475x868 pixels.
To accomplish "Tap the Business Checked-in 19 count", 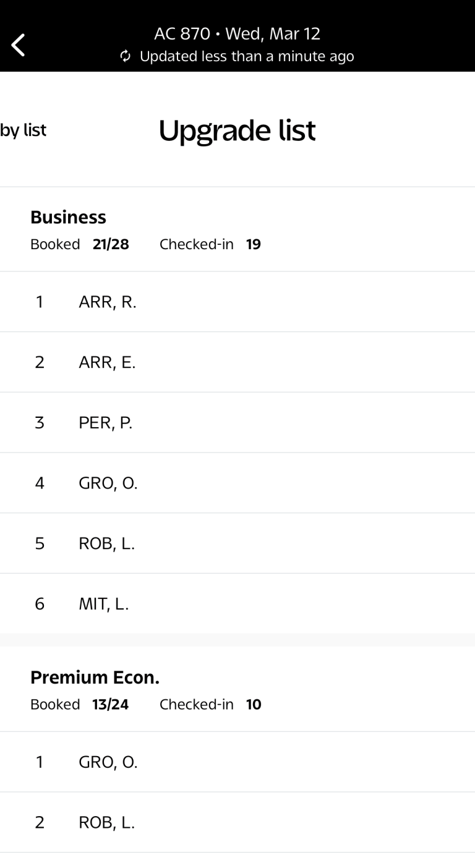I will [210, 244].
